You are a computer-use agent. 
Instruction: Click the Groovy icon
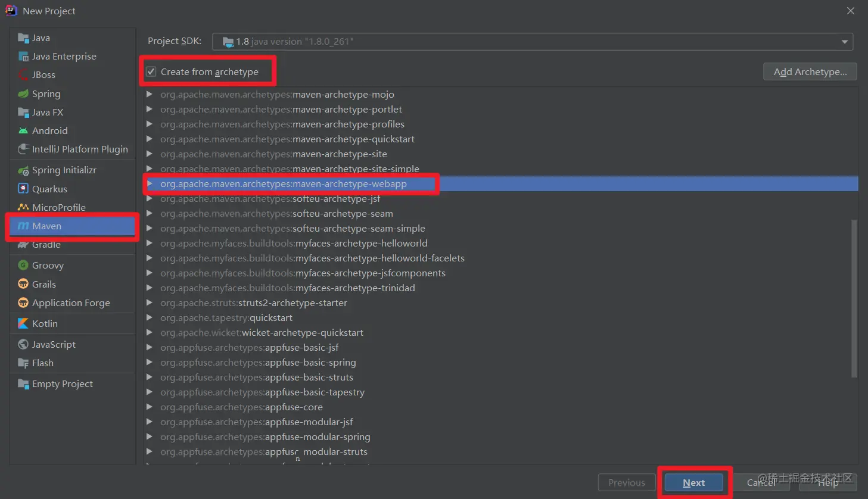click(23, 265)
